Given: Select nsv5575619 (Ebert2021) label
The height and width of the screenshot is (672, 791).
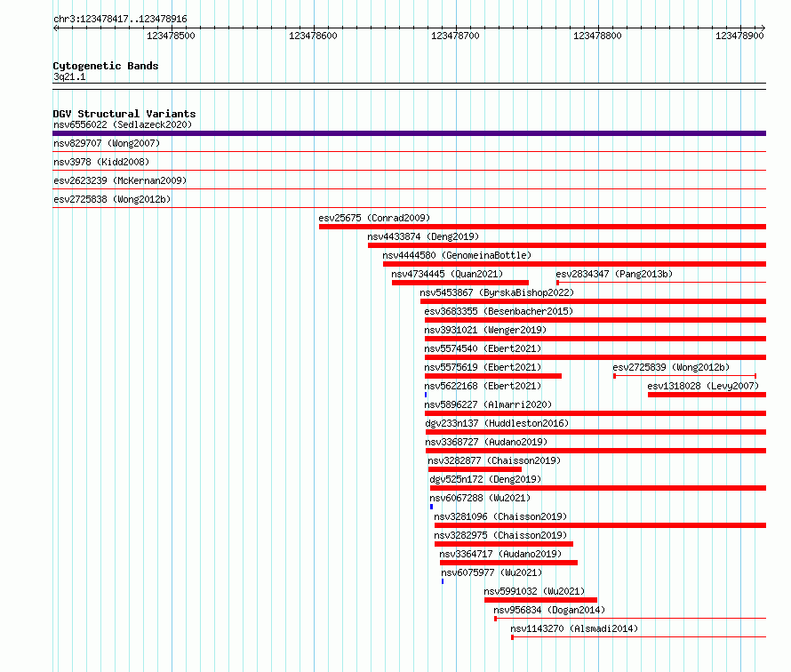Looking at the screenshot, I should pos(483,367).
